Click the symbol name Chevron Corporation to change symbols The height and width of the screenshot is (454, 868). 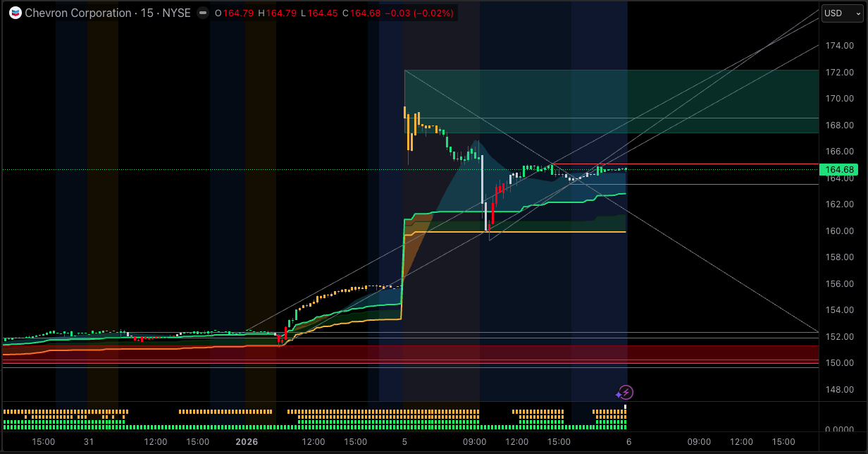click(77, 13)
